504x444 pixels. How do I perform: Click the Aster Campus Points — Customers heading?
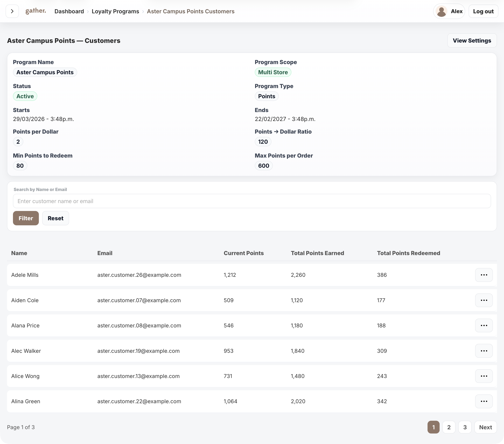click(64, 40)
